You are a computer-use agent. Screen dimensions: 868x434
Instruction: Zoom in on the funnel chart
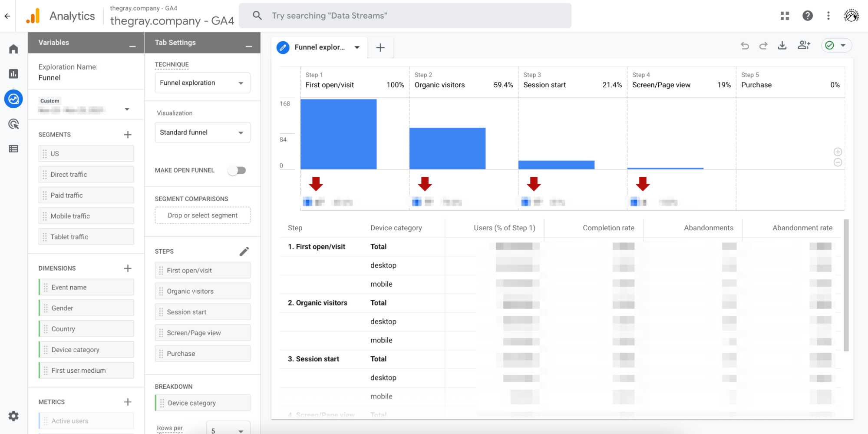click(838, 152)
